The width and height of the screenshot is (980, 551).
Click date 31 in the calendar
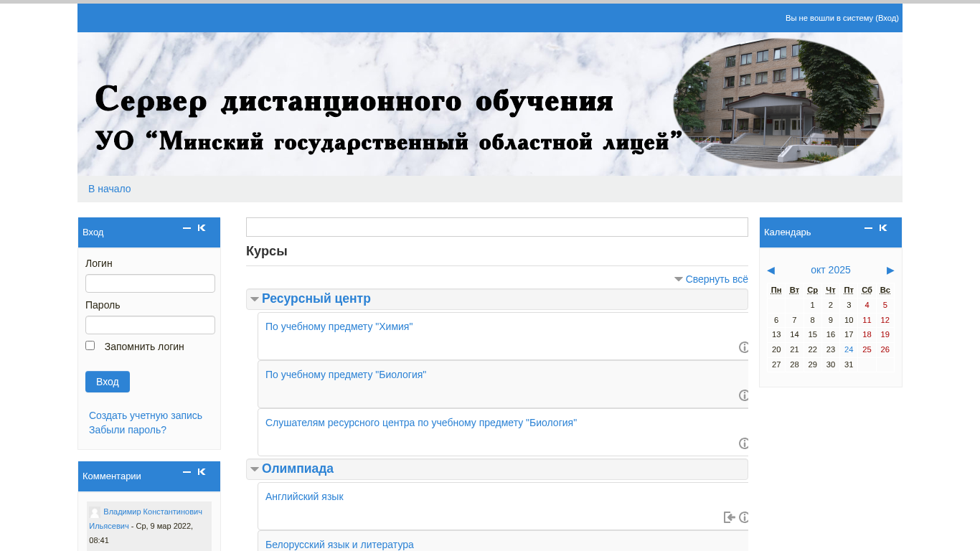pyautogui.click(x=849, y=364)
